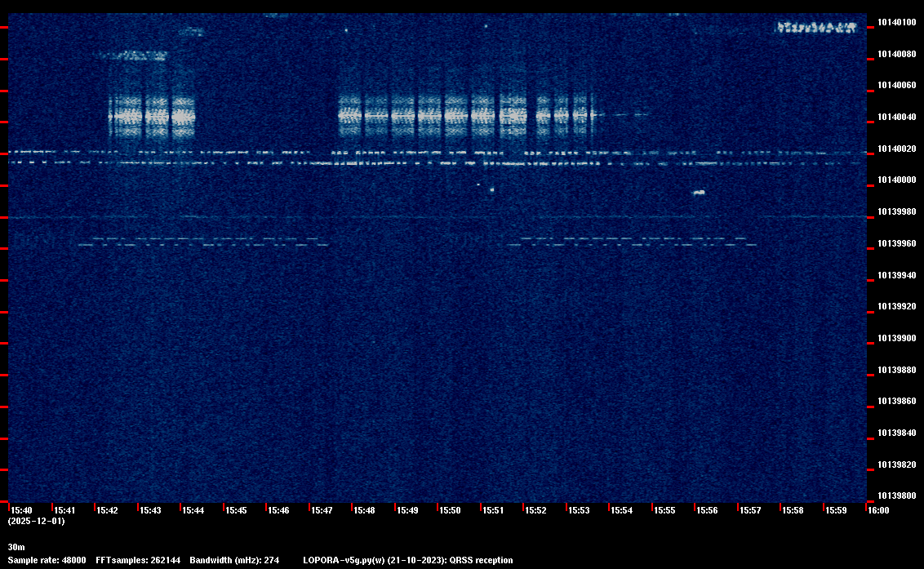
Task: Click the 15:45 time label
Action: pyautogui.click(x=236, y=510)
